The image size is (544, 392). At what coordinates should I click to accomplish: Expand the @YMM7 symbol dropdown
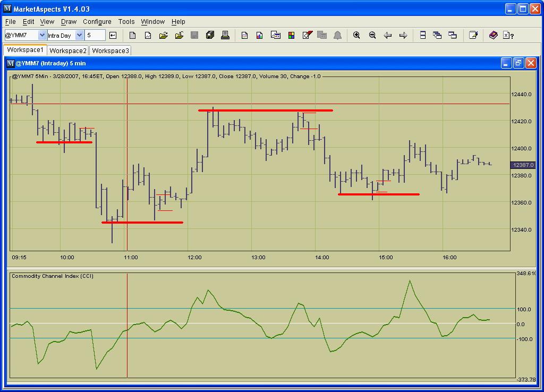click(42, 36)
